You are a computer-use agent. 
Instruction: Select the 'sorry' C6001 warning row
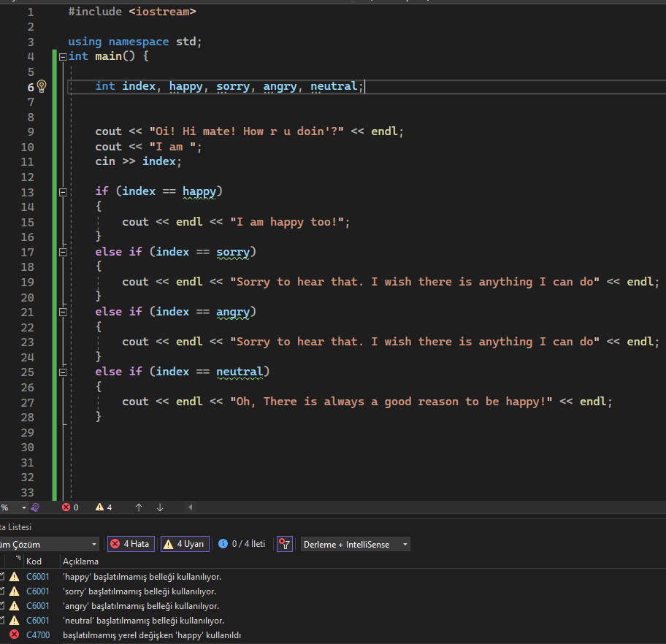pyautogui.click(x=139, y=591)
